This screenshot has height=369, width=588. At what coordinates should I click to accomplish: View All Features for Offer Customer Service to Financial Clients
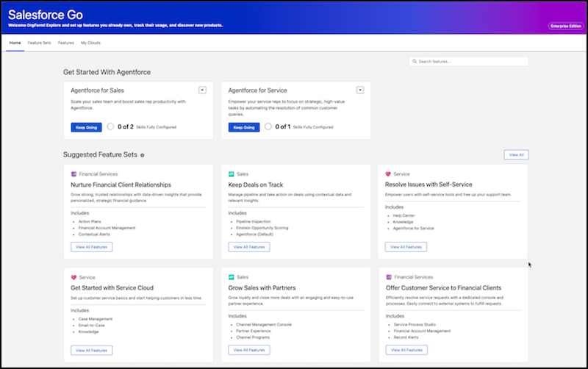(x=406, y=350)
